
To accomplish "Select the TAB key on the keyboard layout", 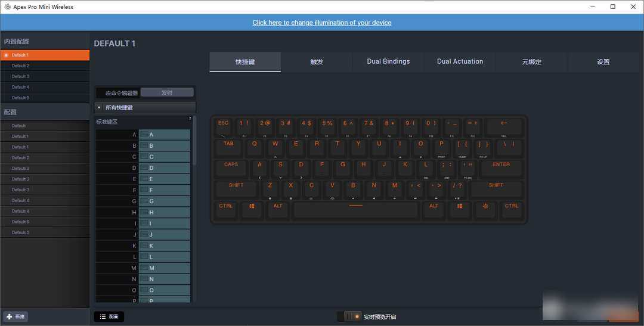I will click(x=229, y=148).
